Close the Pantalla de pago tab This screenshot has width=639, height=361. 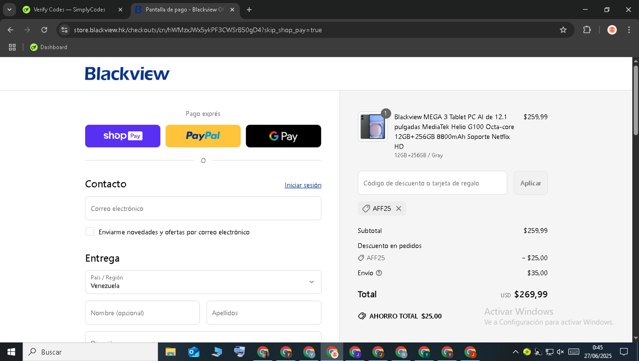232,9
